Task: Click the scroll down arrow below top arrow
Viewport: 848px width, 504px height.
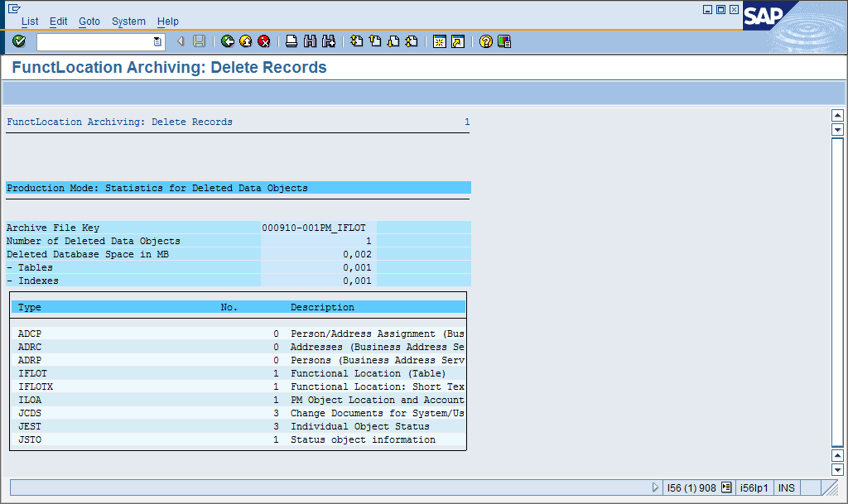Action: click(x=837, y=130)
